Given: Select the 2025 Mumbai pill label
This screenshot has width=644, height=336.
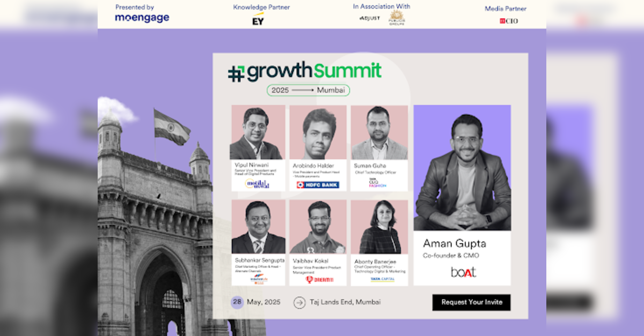Looking at the screenshot, I should coord(308,90).
